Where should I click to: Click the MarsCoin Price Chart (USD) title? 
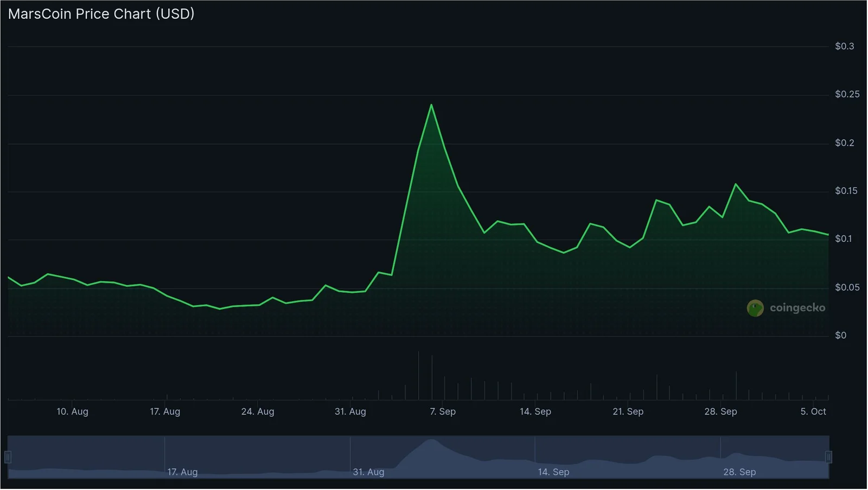click(x=101, y=14)
